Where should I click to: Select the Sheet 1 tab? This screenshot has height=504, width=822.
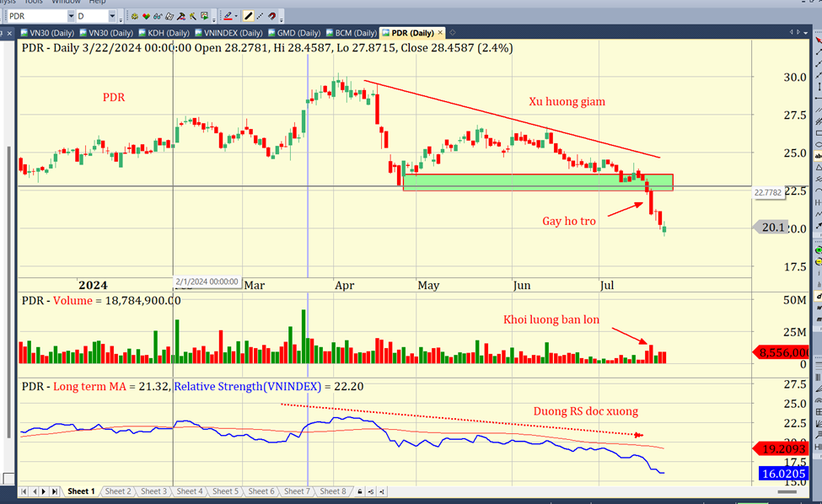coord(81,491)
